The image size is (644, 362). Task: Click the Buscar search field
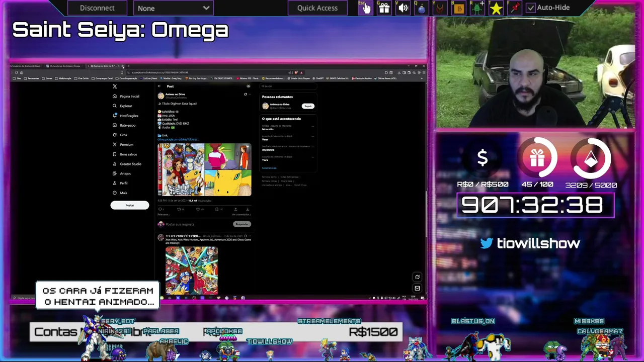click(288, 86)
